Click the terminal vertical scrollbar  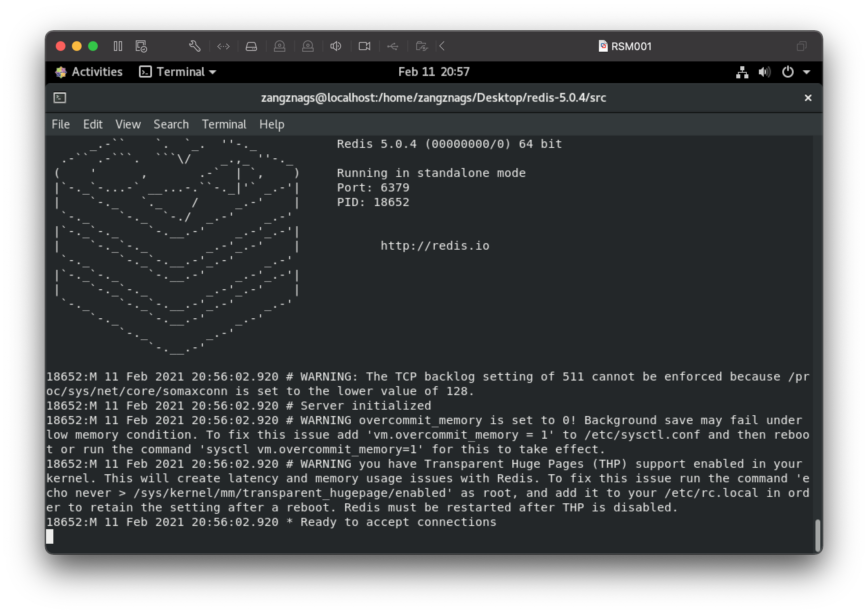pyautogui.click(x=817, y=535)
